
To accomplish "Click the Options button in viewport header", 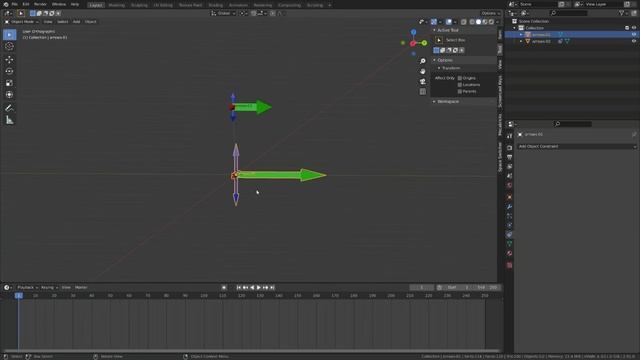I will click(490, 13).
